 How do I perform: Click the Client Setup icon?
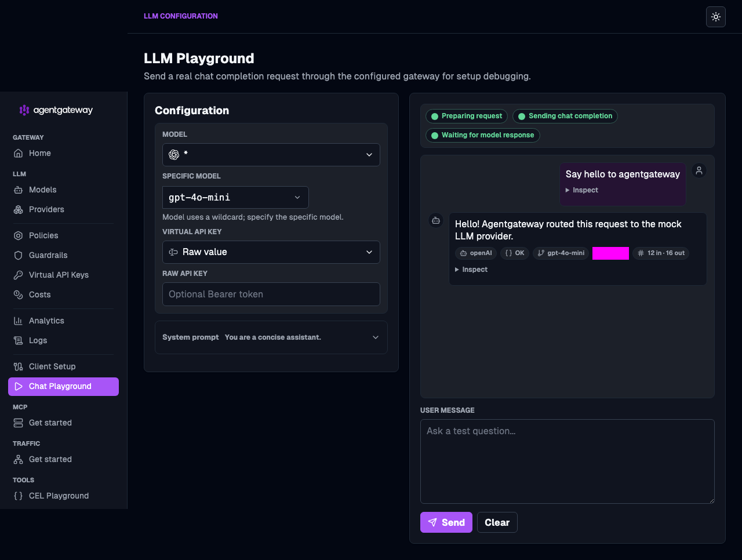[x=18, y=366]
